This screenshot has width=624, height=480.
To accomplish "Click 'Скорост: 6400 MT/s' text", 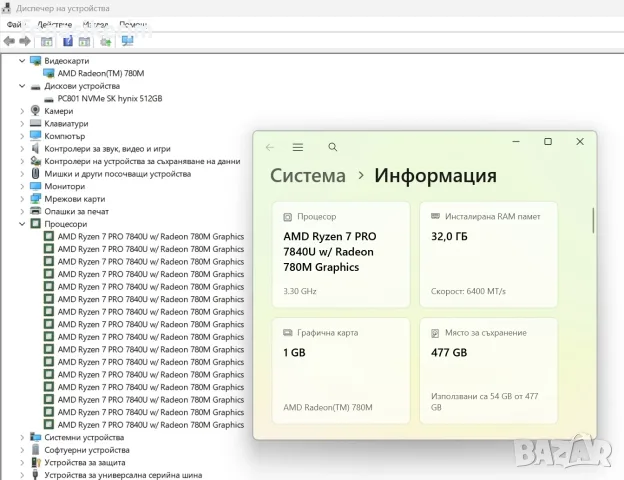I will 468,291.
